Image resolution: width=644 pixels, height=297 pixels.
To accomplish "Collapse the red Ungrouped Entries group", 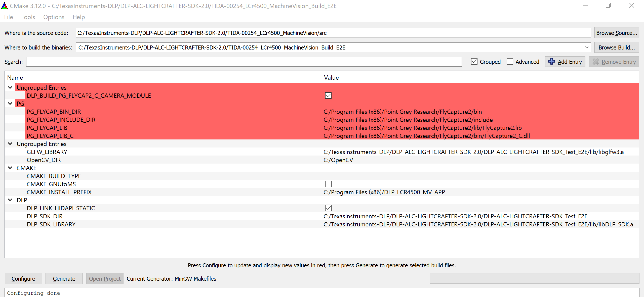I will click(x=10, y=87).
